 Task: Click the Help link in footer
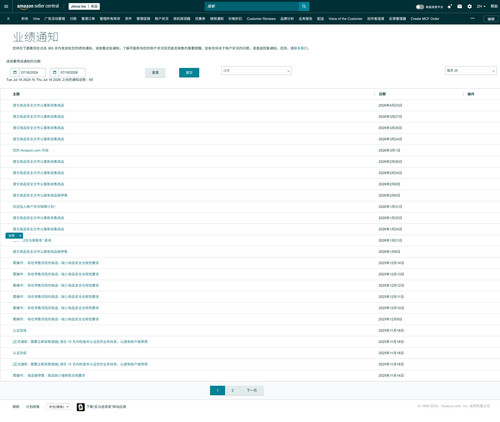[x=16, y=407]
